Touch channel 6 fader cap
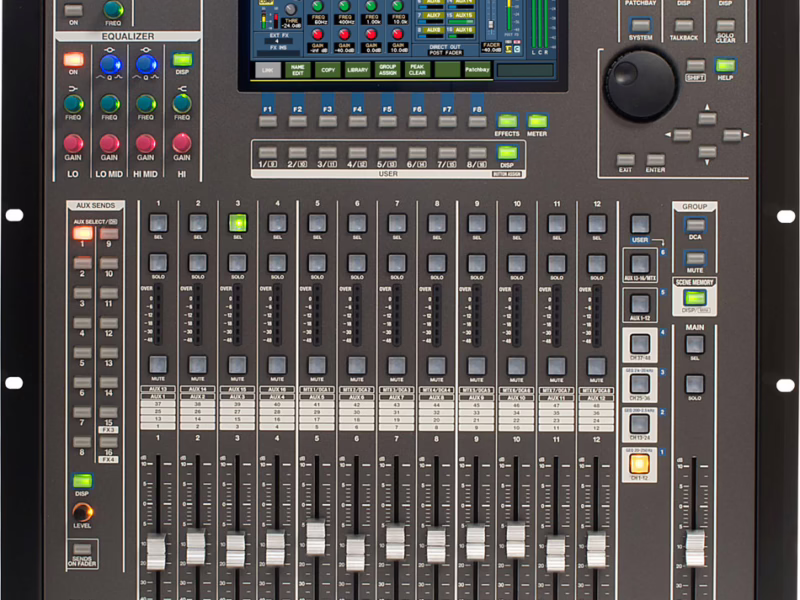The image size is (800, 600). click(355, 553)
